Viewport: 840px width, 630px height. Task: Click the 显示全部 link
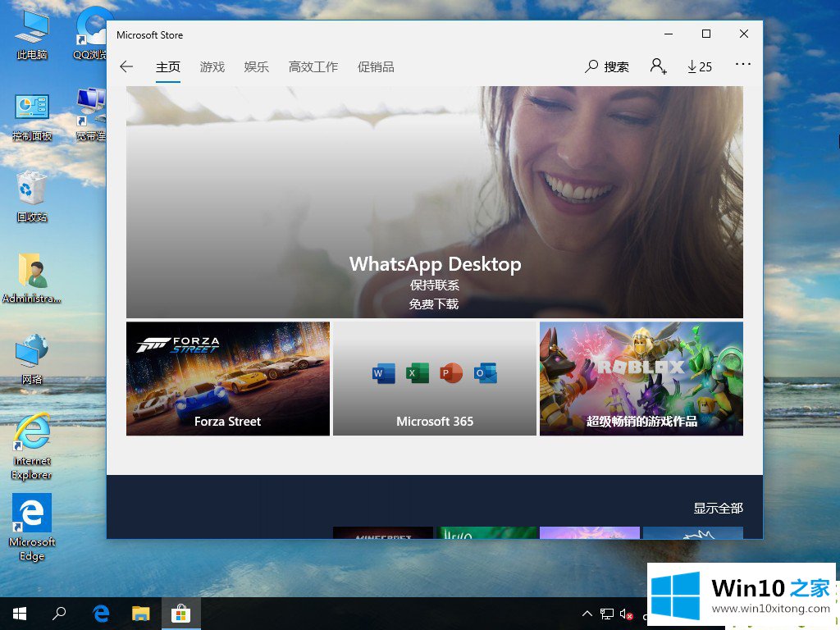pyautogui.click(x=718, y=509)
